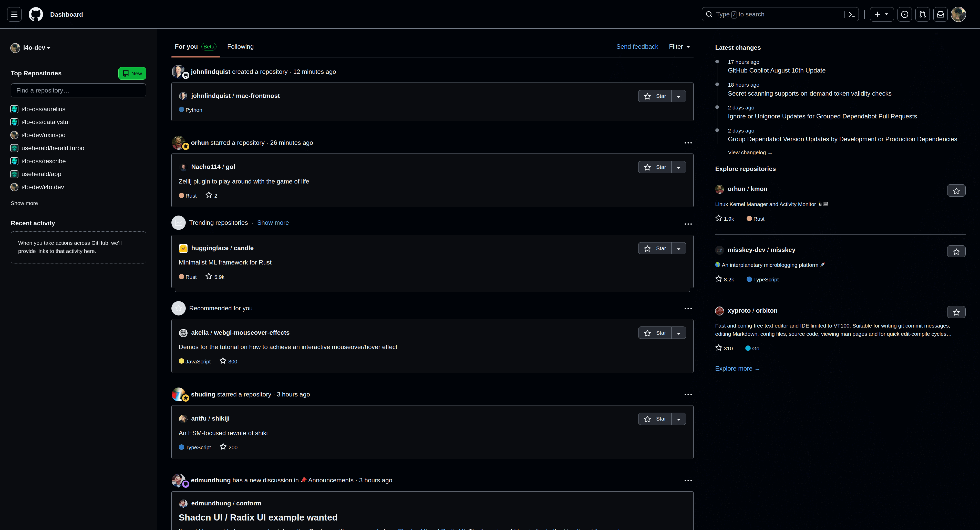Open the antfu / shikiji repo link
The height and width of the screenshot is (530, 980).
pyautogui.click(x=210, y=419)
